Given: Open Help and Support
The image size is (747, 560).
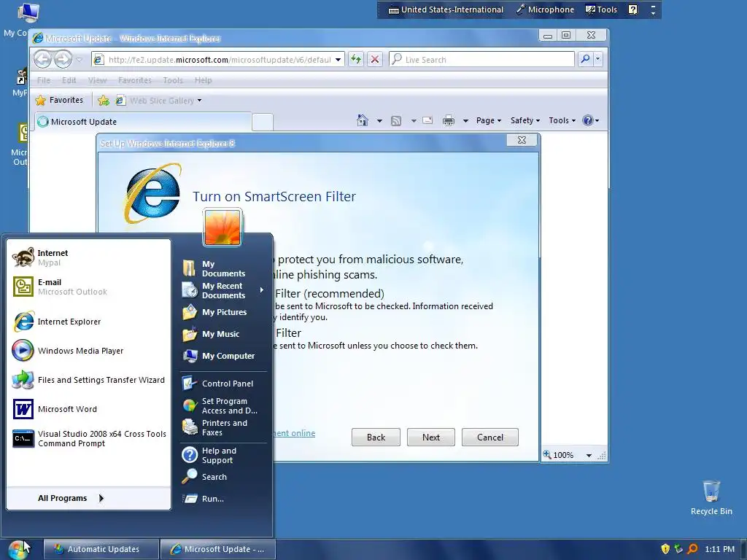Looking at the screenshot, I should (x=223, y=455).
